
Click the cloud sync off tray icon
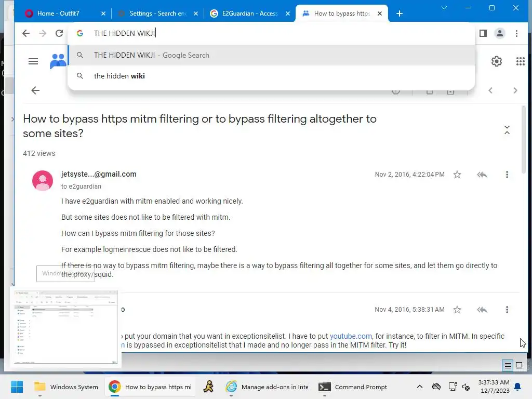point(436,387)
